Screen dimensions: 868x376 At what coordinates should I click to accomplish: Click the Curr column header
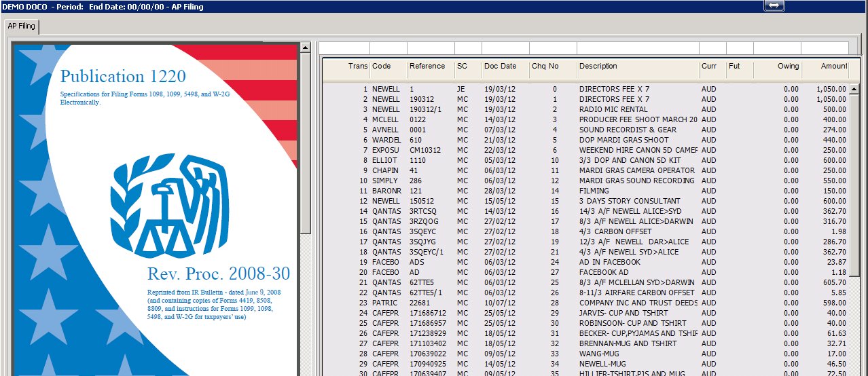pos(713,67)
